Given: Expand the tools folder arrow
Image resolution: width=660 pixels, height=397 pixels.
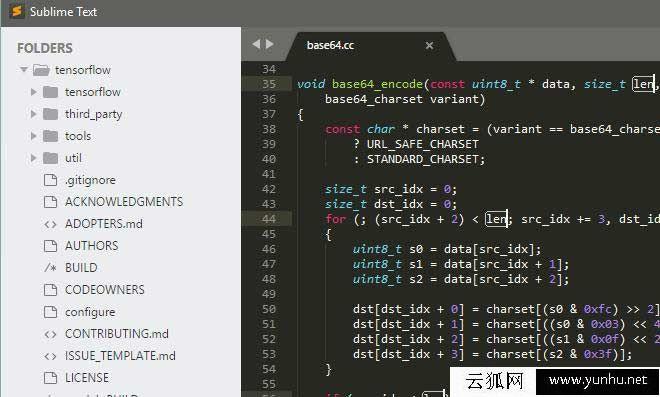Looking at the screenshot, I should coord(34,136).
